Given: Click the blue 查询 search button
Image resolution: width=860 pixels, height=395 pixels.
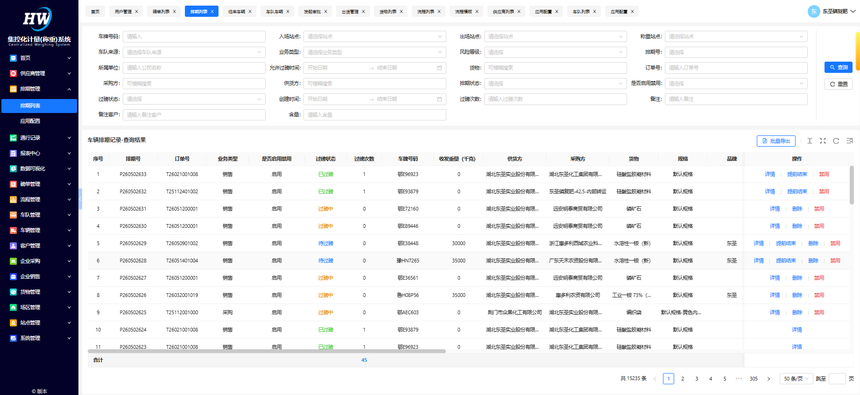Looking at the screenshot, I should tap(838, 67).
